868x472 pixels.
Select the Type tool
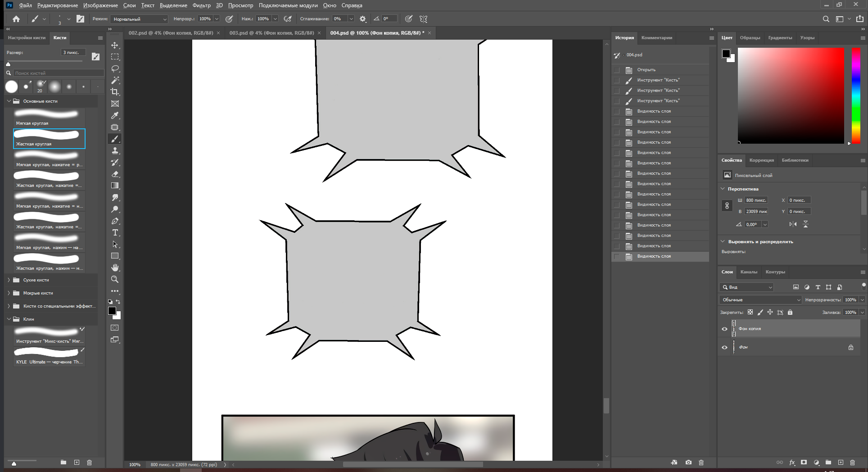[x=115, y=232]
